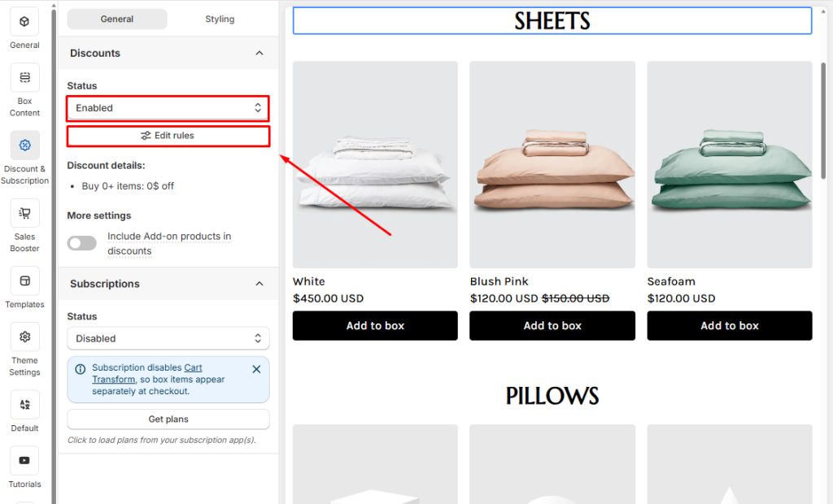This screenshot has width=833, height=504.
Task: Open the discount Status dropdown showing Enabled
Action: pos(168,108)
